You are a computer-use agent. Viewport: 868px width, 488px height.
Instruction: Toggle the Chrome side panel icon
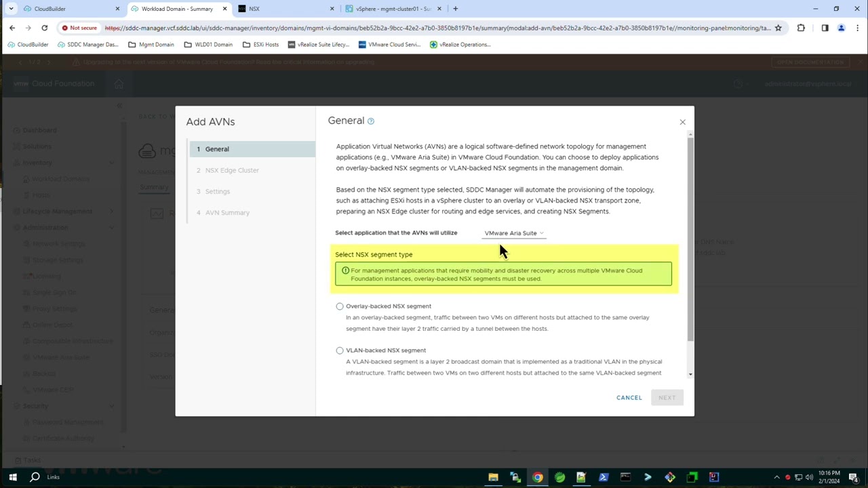coord(825,28)
